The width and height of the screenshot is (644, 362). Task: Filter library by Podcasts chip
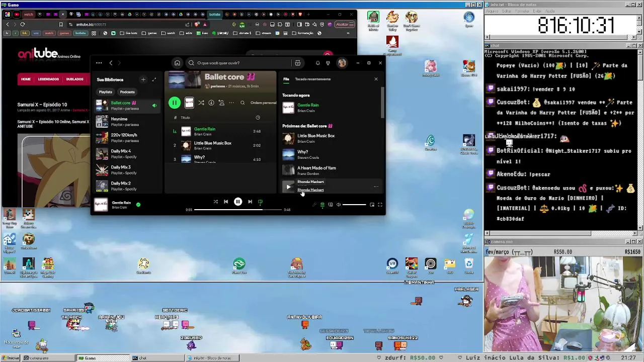point(127,92)
